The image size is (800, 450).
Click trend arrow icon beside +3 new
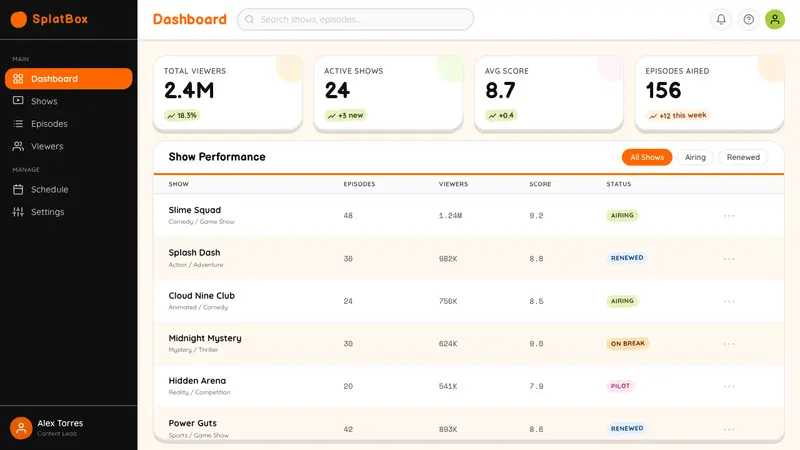point(332,116)
